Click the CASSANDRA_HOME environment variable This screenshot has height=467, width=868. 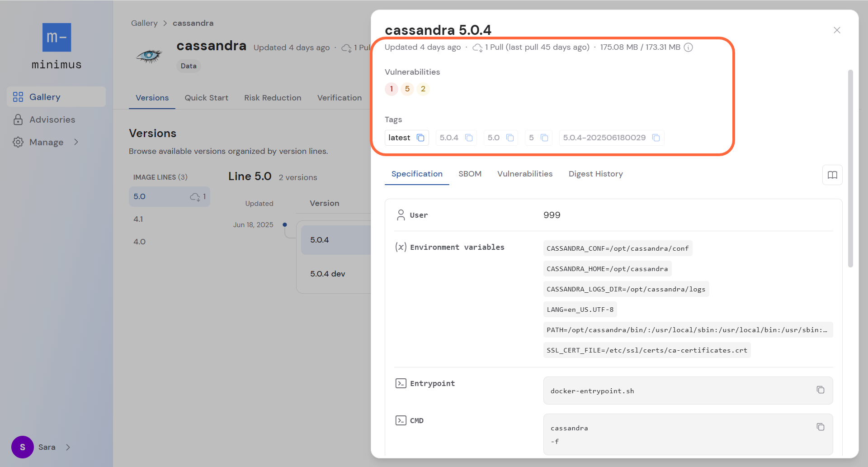(607, 269)
